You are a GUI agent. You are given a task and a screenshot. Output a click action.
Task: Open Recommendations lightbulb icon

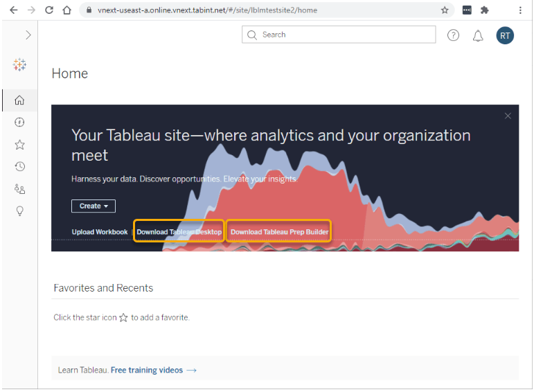point(19,211)
